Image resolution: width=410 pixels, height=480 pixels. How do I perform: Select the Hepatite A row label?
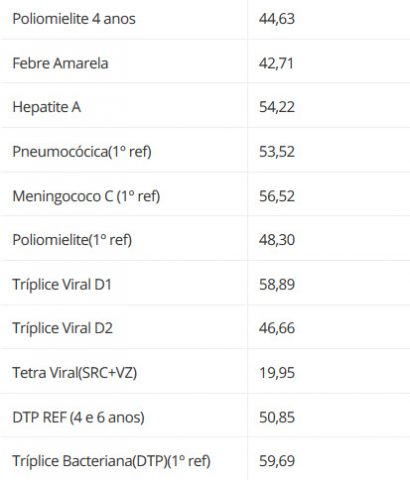pyautogui.click(x=47, y=107)
